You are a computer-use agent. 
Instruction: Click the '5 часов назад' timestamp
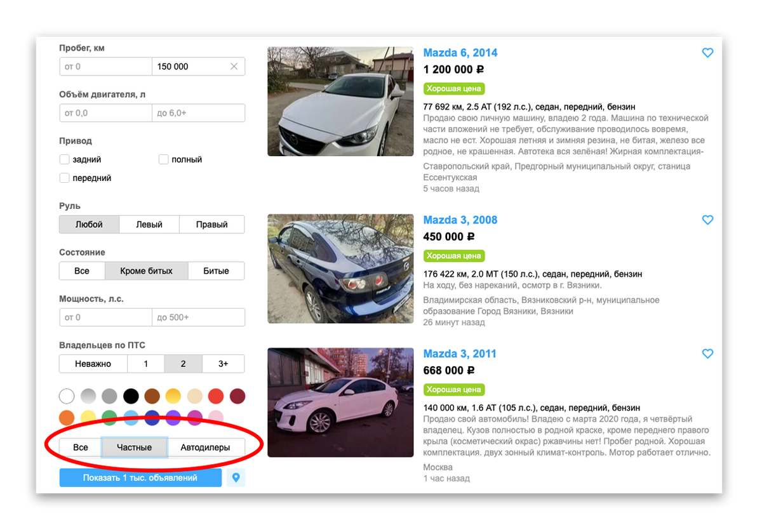click(451, 189)
